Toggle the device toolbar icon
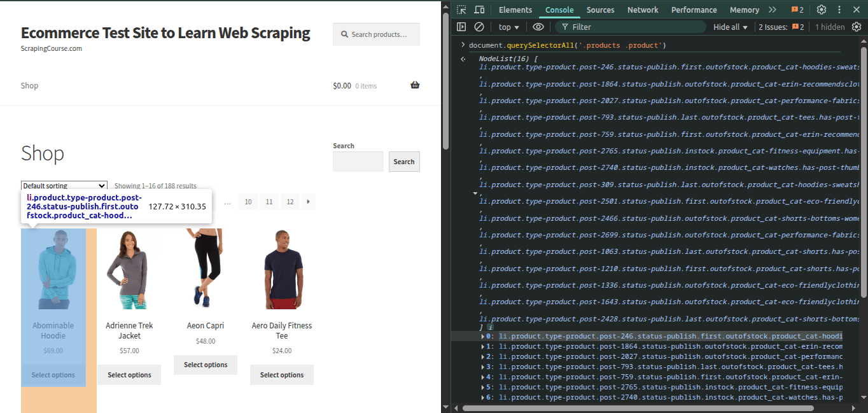 click(479, 10)
